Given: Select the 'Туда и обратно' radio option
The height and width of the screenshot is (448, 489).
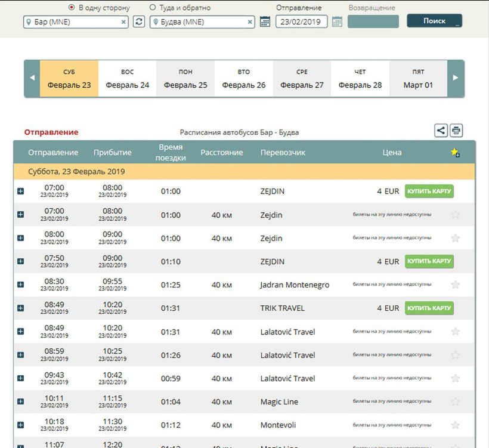Looking at the screenshot, I should pyautogui.click(x=153, y=8).
